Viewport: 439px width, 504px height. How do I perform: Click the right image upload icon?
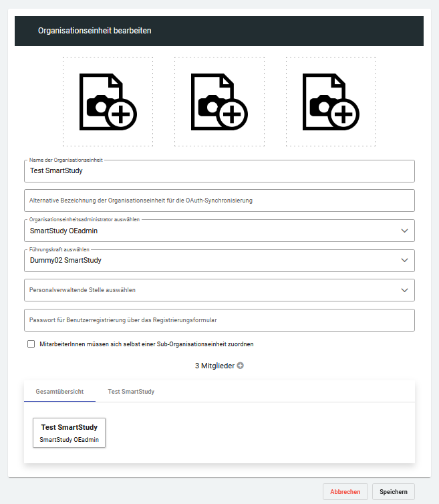click(x=331, y=101)
